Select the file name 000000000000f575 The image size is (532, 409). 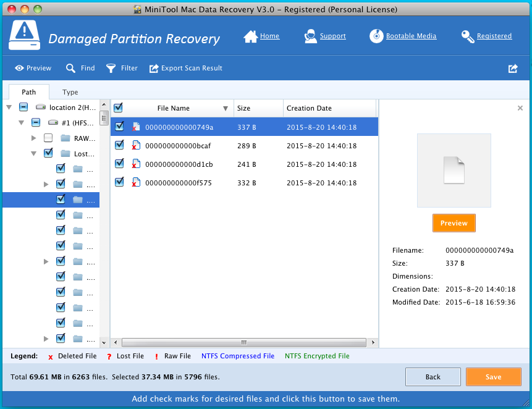tap(179, 183)
